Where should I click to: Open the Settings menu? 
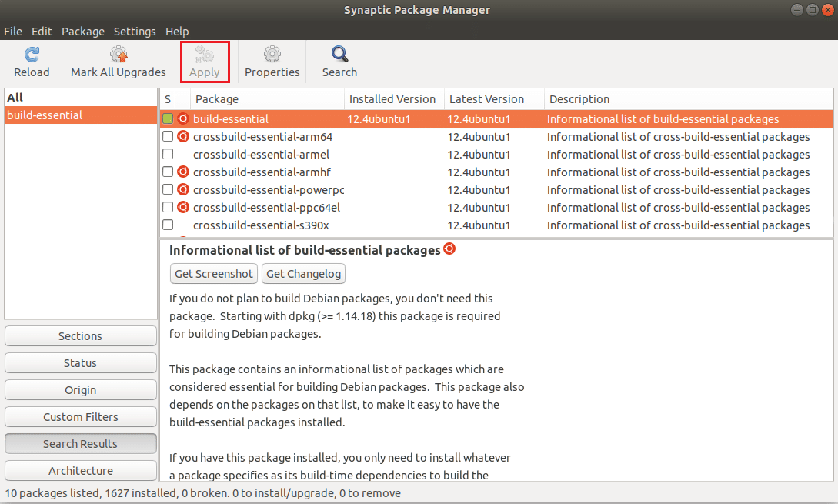point(135,32)
